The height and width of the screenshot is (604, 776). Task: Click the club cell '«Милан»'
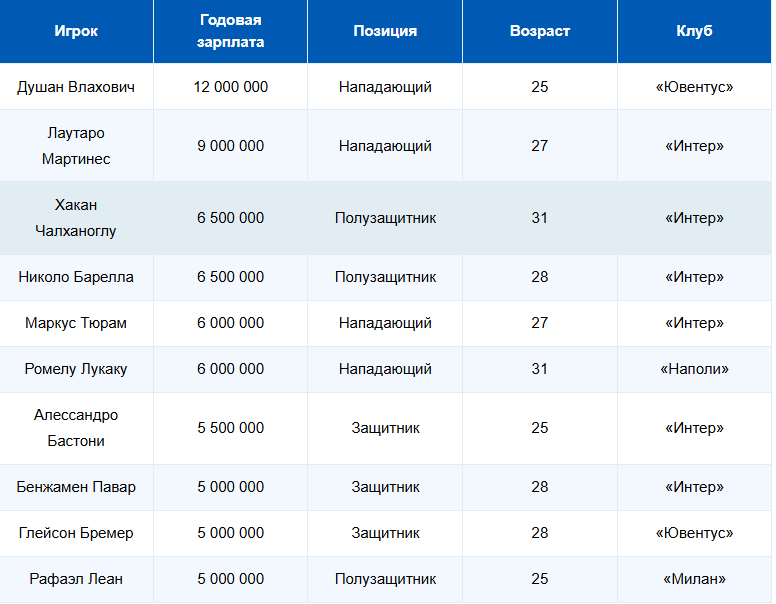[694, 579]
